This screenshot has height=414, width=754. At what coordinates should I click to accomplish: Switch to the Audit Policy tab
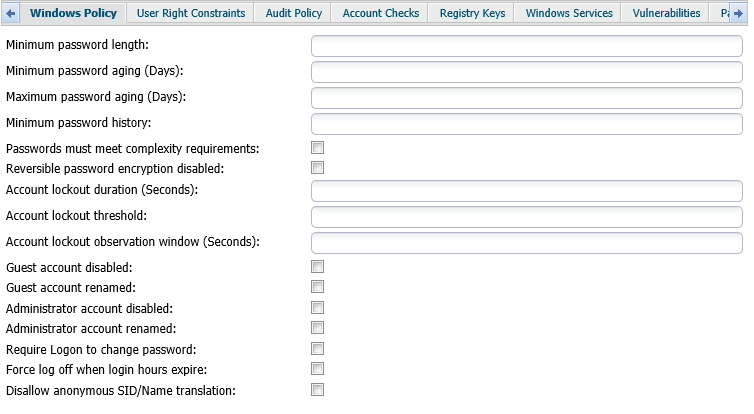click(293, 13)
